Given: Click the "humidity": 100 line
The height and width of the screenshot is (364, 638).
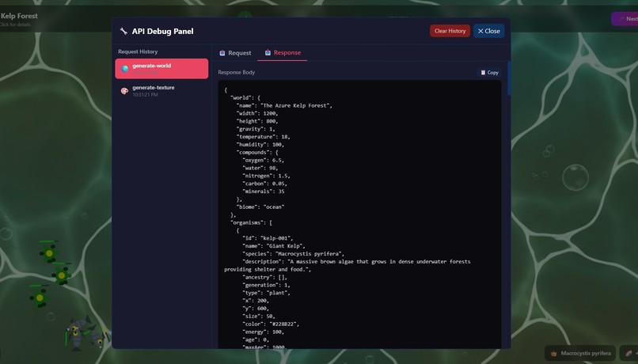Looking at the screenshot, I should [260, 144].
